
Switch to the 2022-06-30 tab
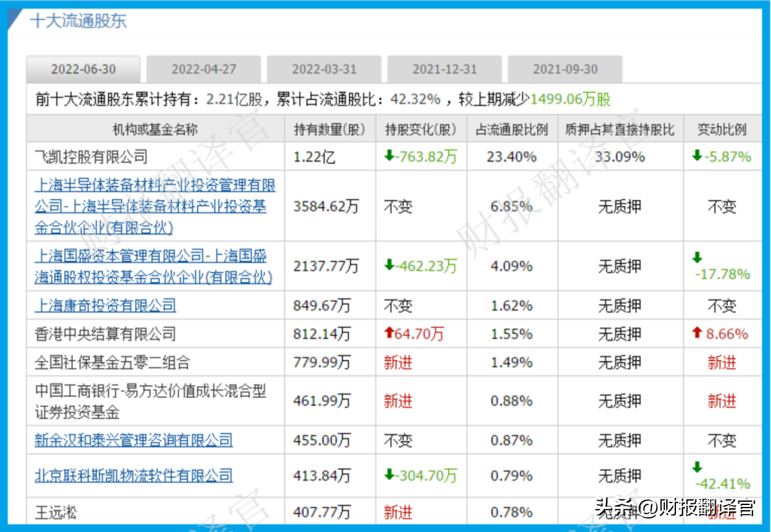[x=83, y=69]
